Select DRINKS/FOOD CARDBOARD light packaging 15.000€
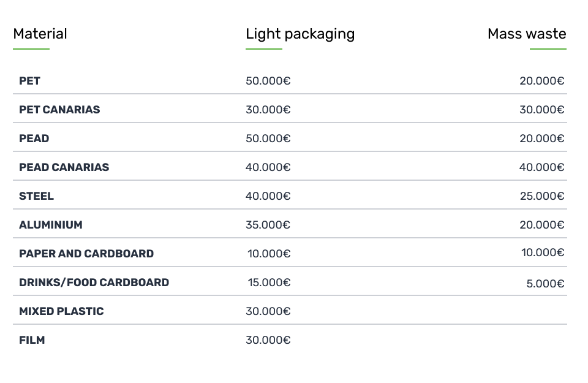Image resolution: width=588 pixels, height=383 pixels. click(269, 283)
